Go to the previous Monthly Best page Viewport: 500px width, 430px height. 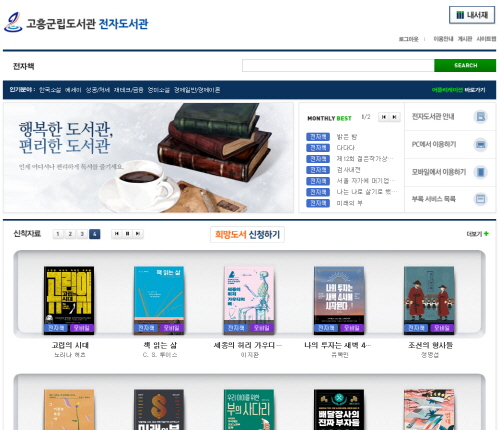[x=384, y=117]
